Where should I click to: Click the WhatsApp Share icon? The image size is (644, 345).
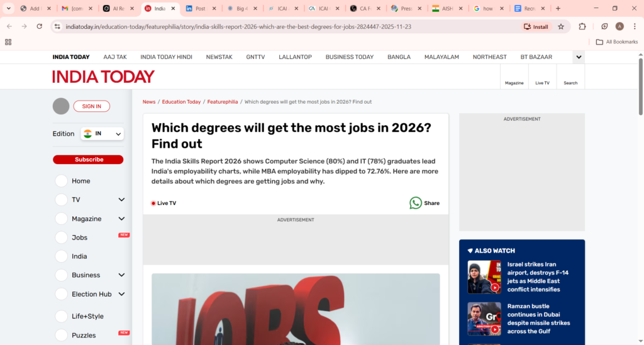pos(415,203)
